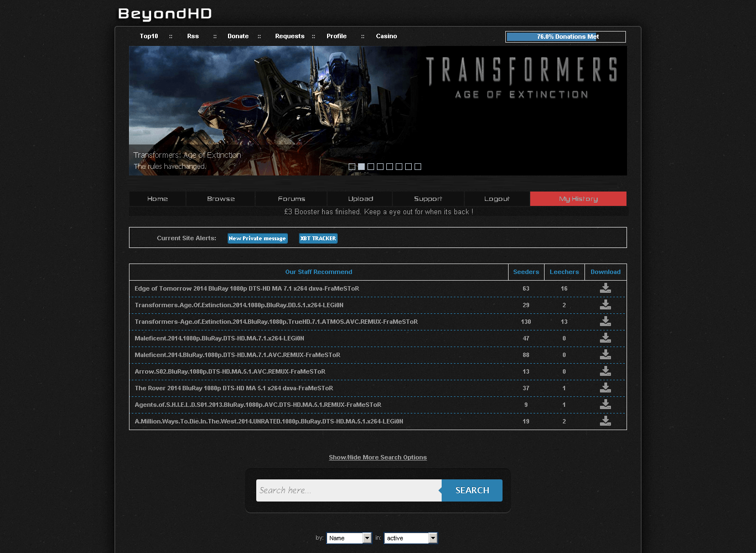Download Maleficent AVC REMUX-FraMeSToR torrent
The height and width of the screenshot is (553, 756).
(x=605, y=355)
